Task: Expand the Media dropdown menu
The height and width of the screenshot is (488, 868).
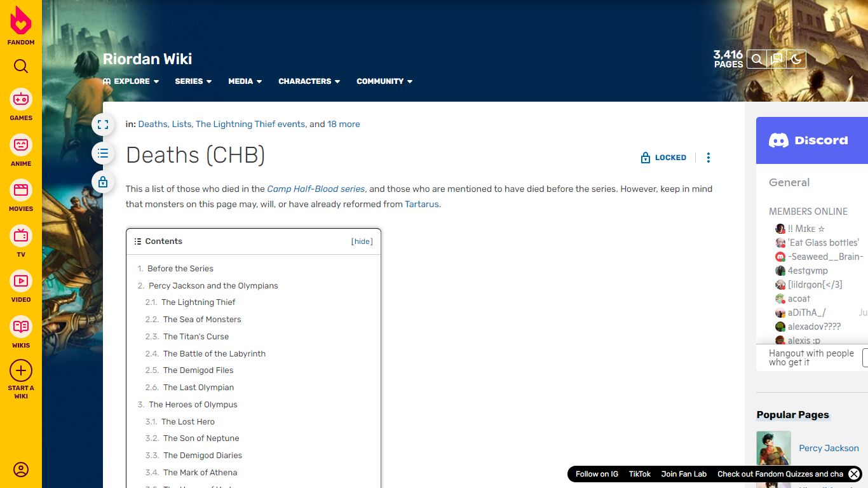Action: tap(245, 81)
